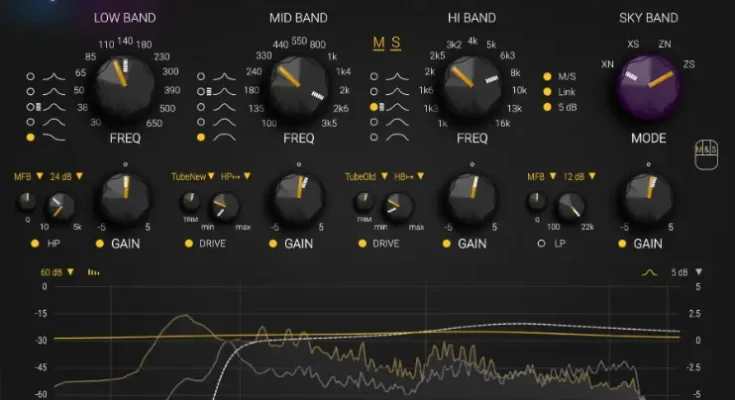This screenshot has height=400, width=735.
Task: Open the LP filter 12 dB dropdown
Action: (577, 177)
